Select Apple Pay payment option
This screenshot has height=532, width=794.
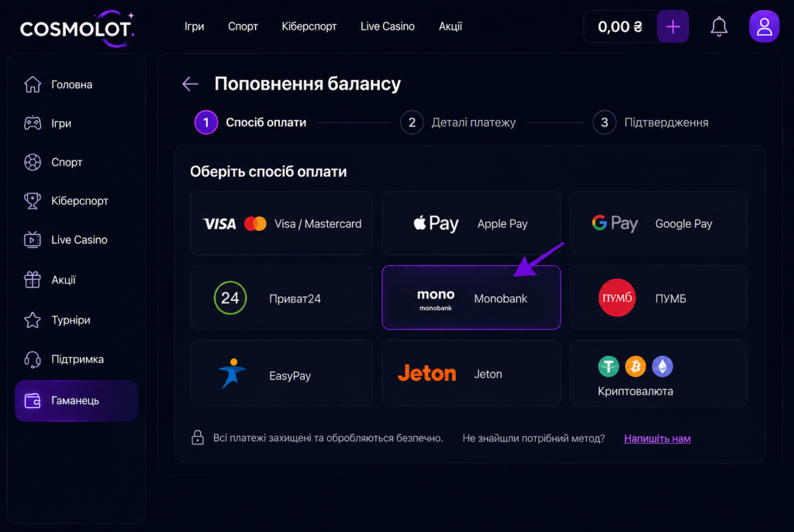click(x=471, y=223)
